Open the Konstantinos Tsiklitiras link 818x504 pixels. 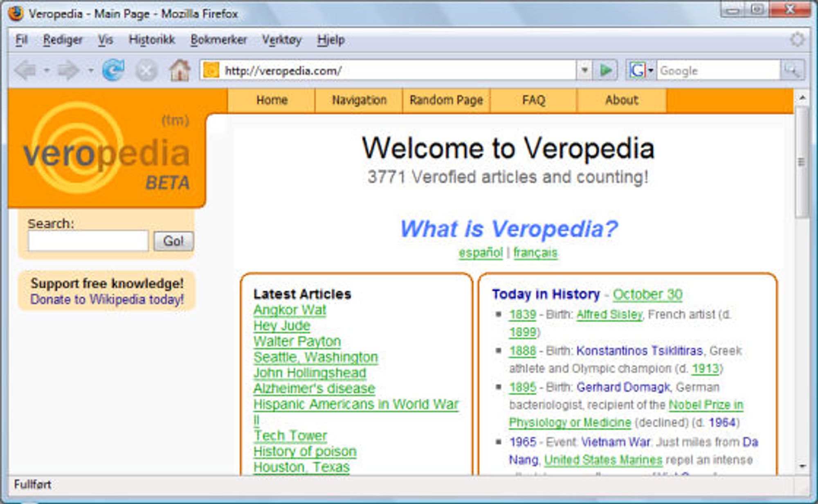pyautogui.click(x=639, y=351)
